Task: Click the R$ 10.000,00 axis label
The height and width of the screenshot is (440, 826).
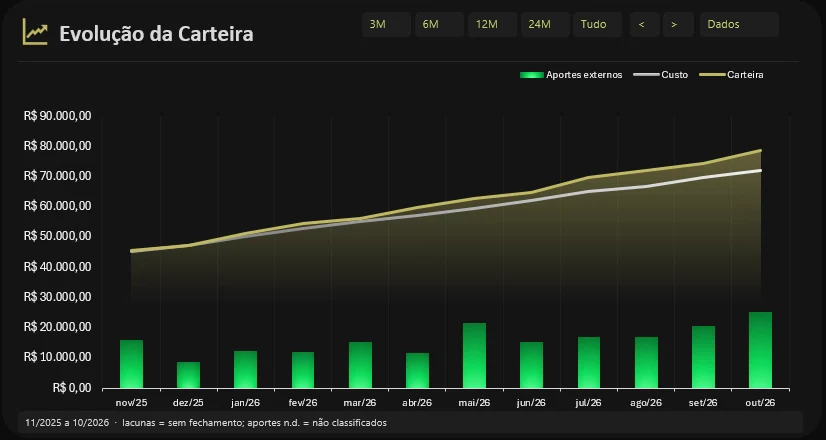Action: [x=57, y=357]
